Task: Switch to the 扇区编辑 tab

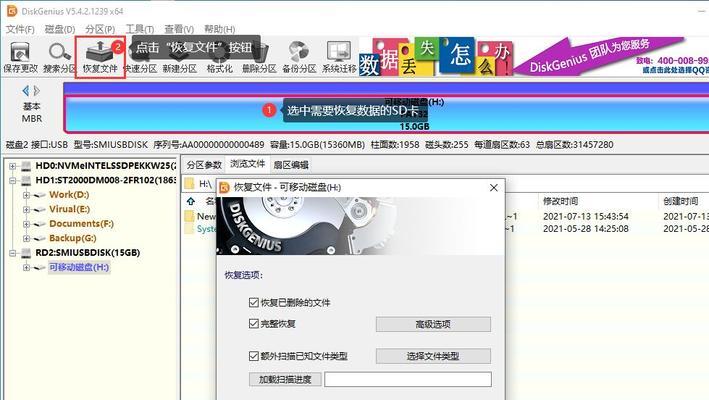Action: pos(291,165)
